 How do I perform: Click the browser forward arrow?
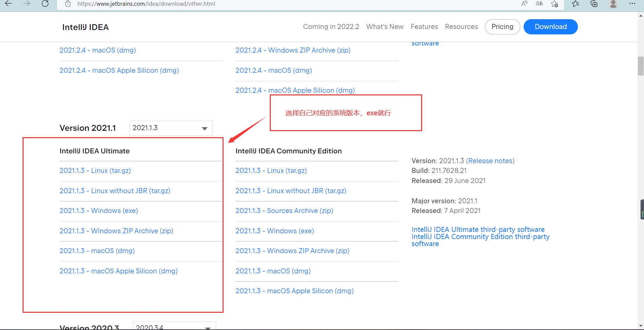(x=27, y=4)
